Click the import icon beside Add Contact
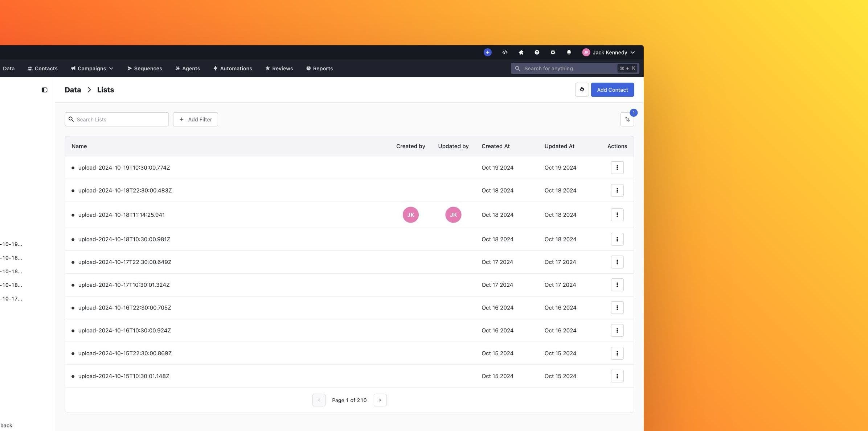This screenshot has height=431, width=868. (x=582, y=90)
